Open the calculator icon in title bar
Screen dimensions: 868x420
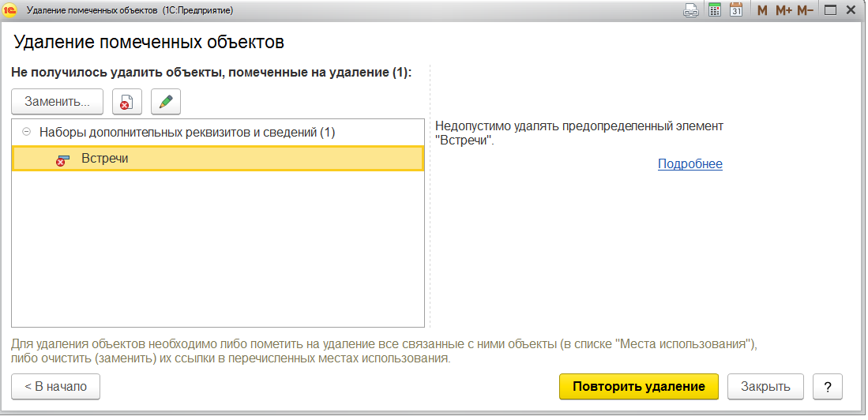(x=715, y=10)
